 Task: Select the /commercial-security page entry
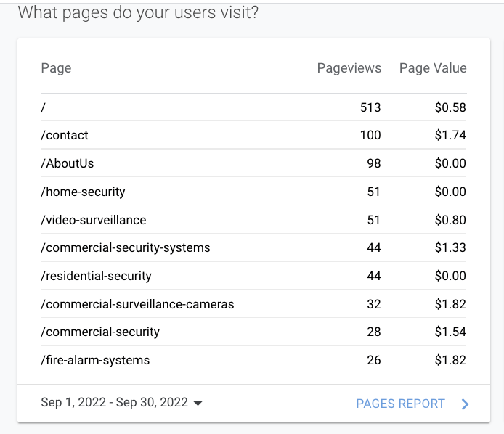pos(100,332)
